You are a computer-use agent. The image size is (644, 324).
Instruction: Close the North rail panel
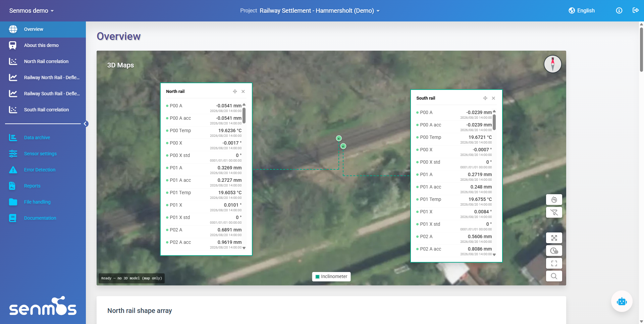pos(243,92)
